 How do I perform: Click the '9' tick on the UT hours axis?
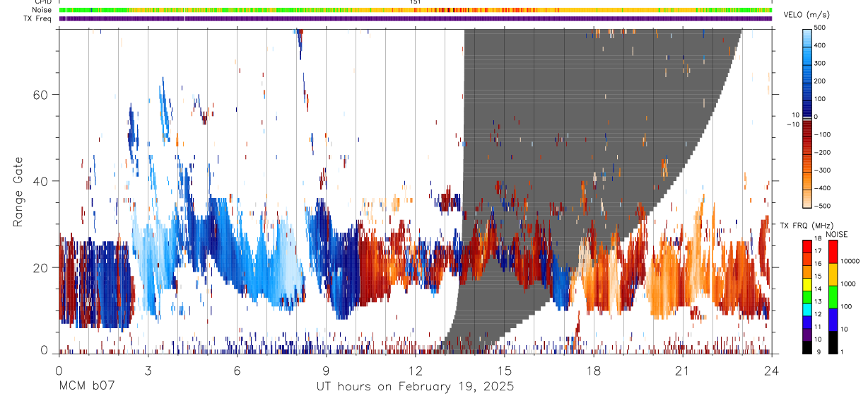click(326, 370)
